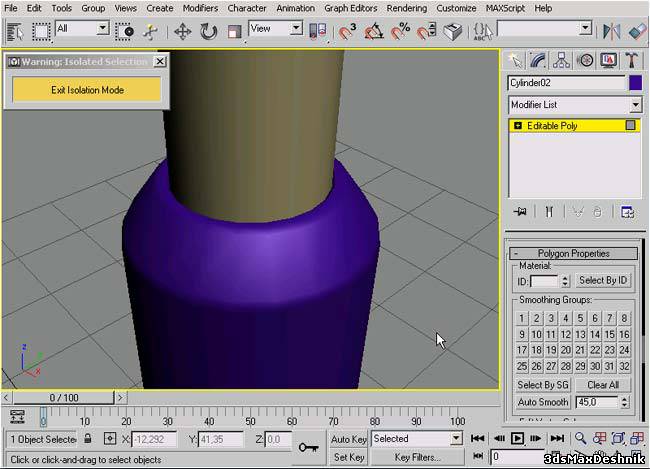The height and width of the screenshot is (469, 650).
Task: Open the View coordinate system dropdown
Action: pyautogui.click(x=275, y=29)
